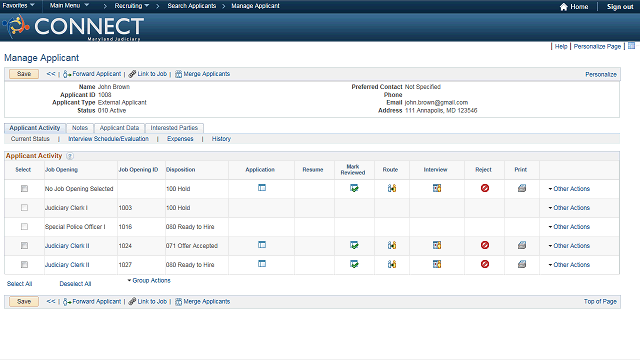Click bottom Merge Applicants link
This screenshot has width=640, height=360.
point(202,302)
